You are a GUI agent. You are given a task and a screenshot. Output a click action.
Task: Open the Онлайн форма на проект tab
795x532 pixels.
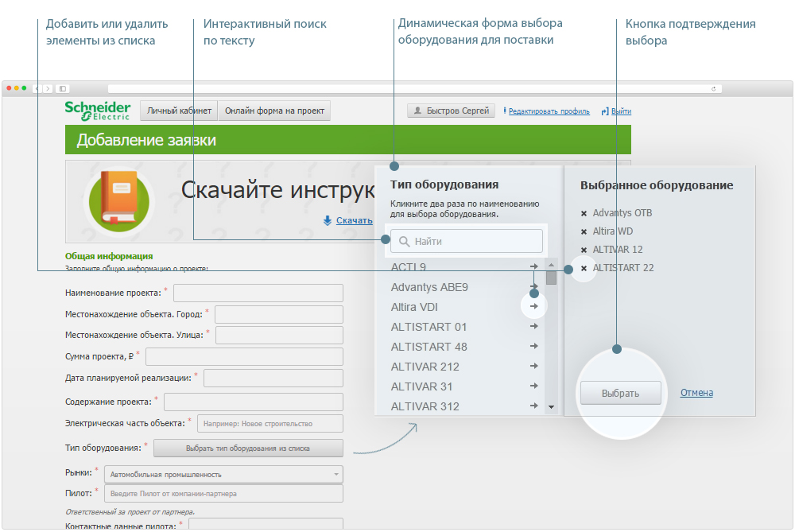pos(274,111)
